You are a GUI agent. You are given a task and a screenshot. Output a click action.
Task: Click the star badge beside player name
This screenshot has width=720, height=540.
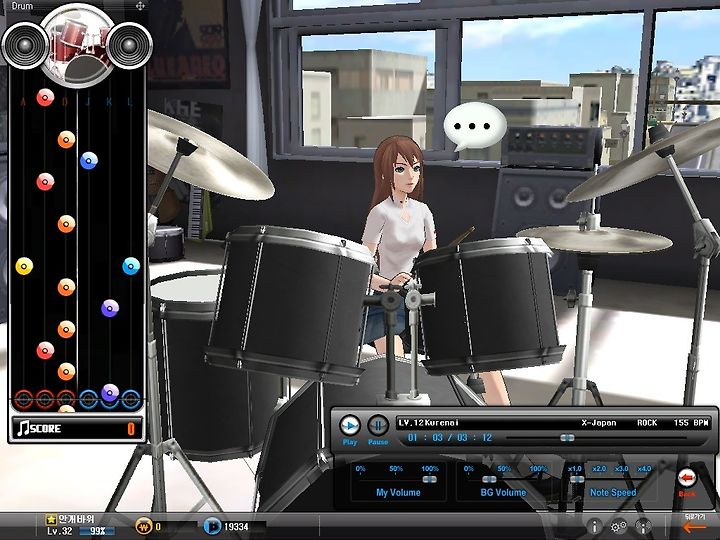click(51, 519)
